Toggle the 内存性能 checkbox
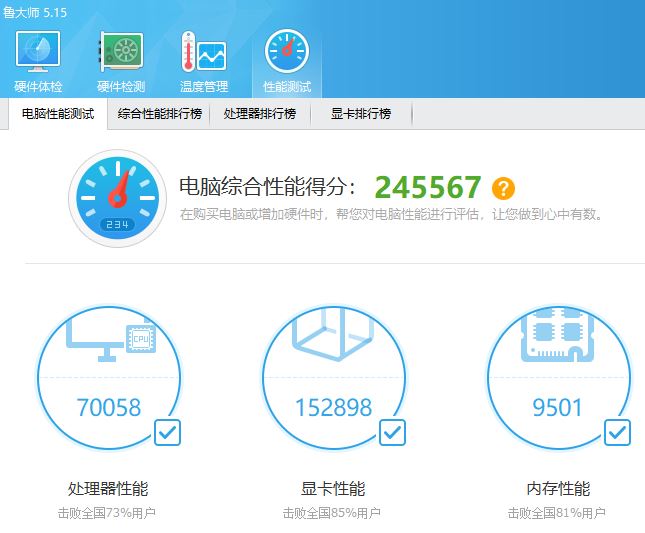This screenshot has width=645, height=533. (x=617, y=432)
